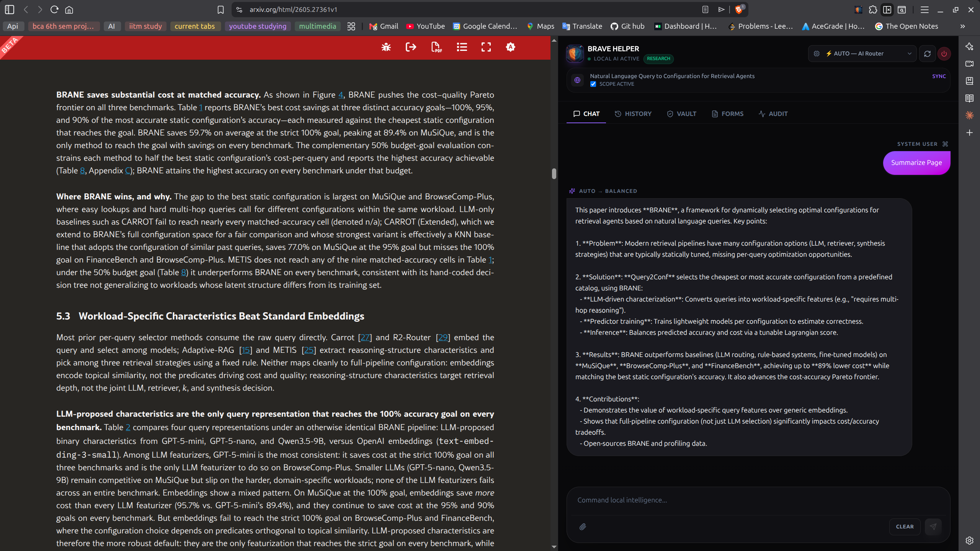Open the 'current tabs' bookmark folder
The height and width of the screenshot is (551, 980).
(x=195, y=26)
